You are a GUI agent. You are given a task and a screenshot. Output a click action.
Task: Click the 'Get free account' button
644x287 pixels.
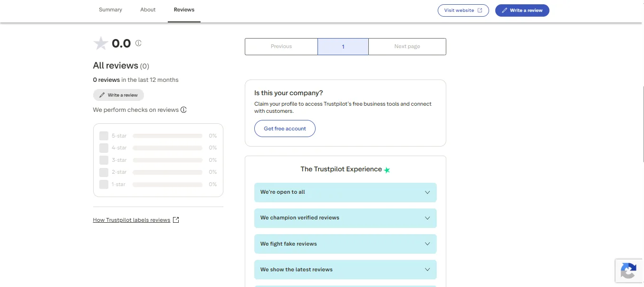pos(285,129)
